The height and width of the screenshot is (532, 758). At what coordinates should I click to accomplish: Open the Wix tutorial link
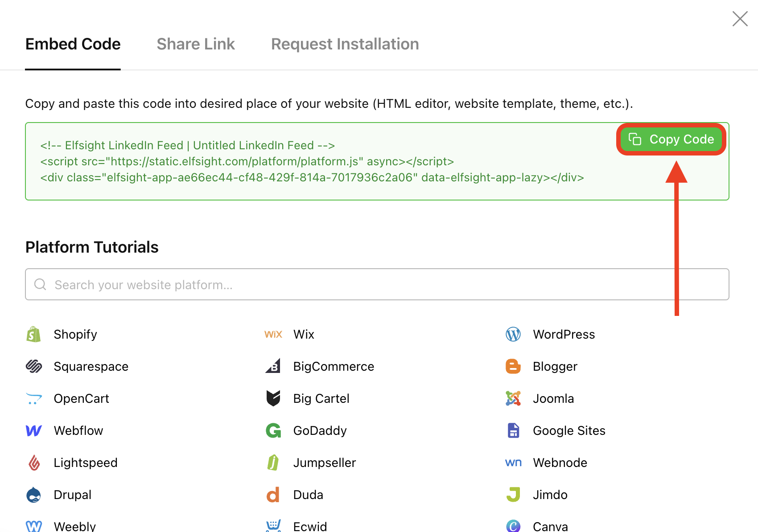[x=304, y=334]
